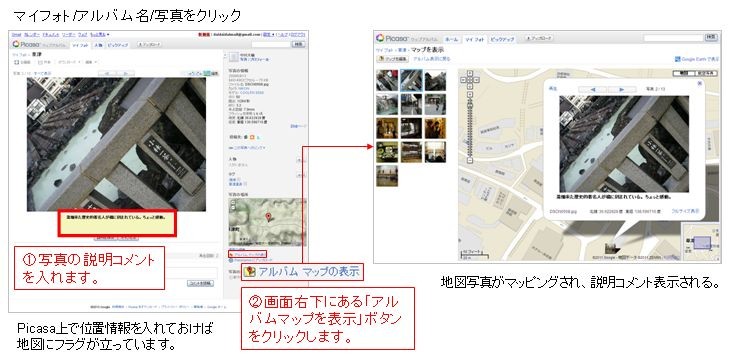Click red location pin on left mini map
736x361 pixels.
click(x=268, y=217)
